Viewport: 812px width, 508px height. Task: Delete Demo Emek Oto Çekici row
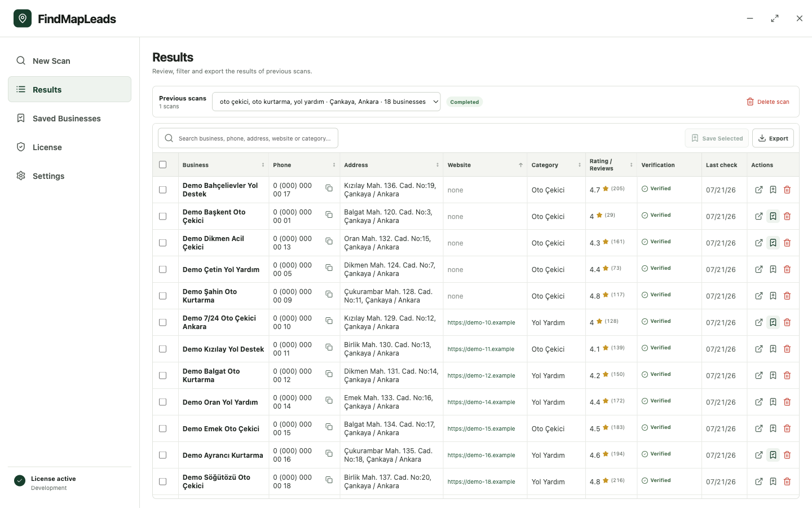[787, 428]
